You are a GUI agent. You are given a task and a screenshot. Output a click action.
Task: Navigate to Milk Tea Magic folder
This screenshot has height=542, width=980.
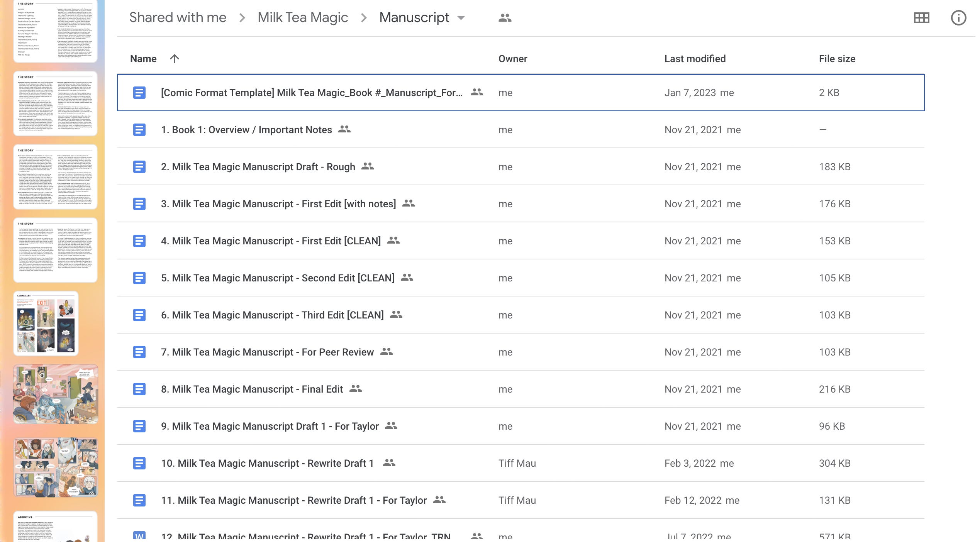tap(303, 18)
